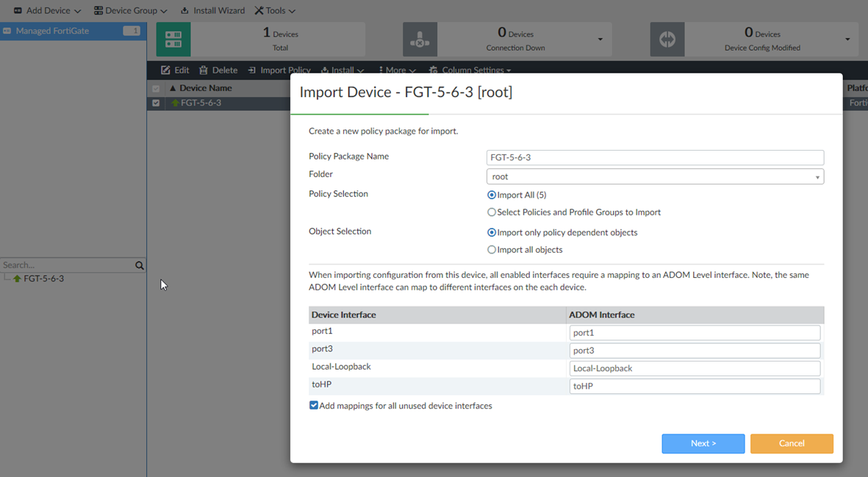The image size is (868, 477).
Task: Click the Policy Package Name field
Action: pyautogui.click(x=655, y=157)
